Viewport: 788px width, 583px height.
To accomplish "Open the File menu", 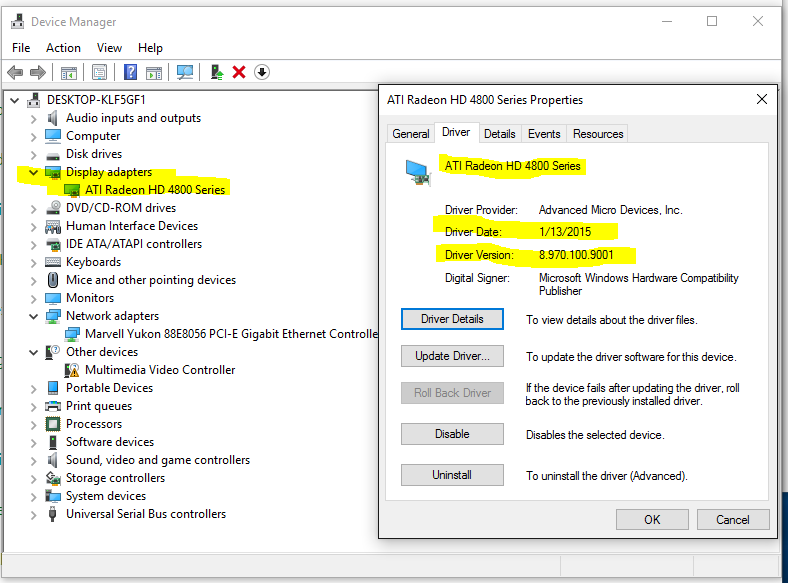I will (x=21, y=48).
